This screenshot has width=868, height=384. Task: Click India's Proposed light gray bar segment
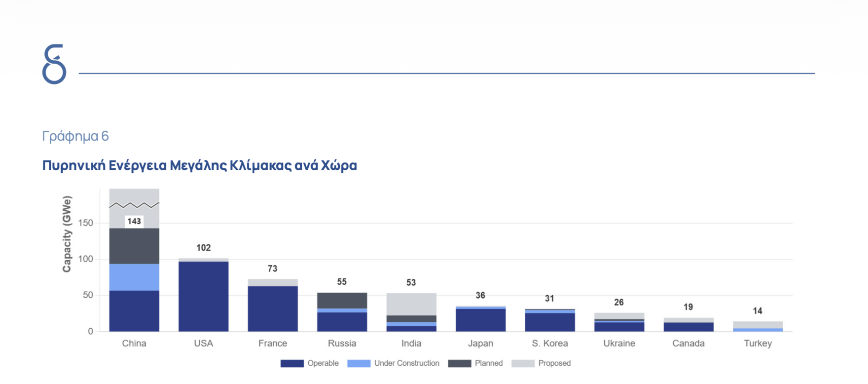(x=411, y=304)
